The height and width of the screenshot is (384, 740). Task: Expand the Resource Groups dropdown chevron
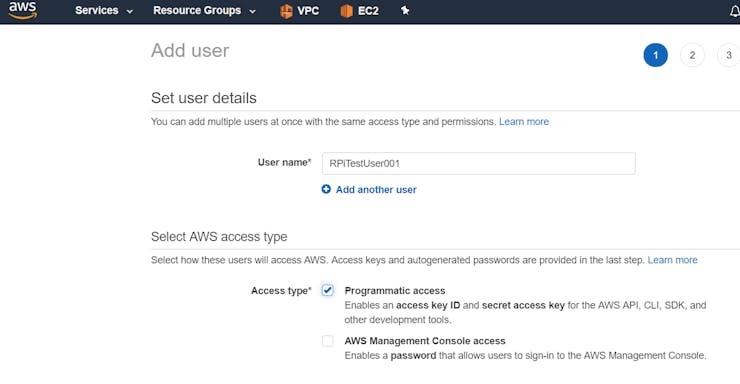pos(252,11)
